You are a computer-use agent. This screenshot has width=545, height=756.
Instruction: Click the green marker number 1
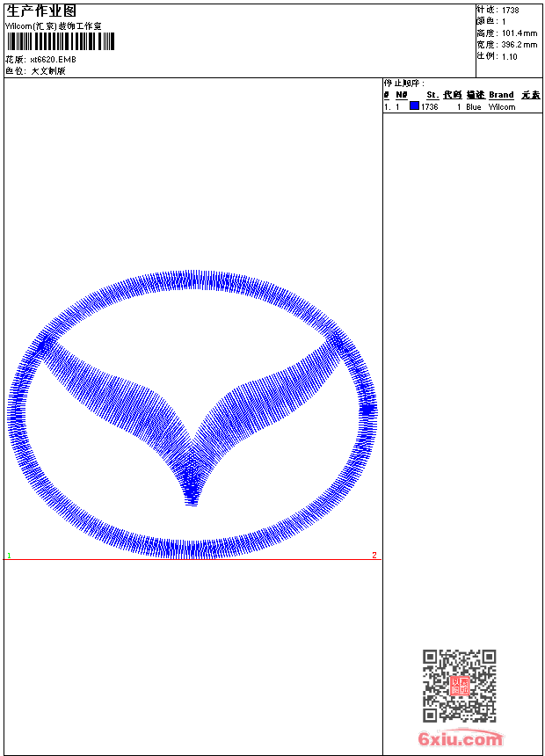pyautogui.click(x=9, y=556)
